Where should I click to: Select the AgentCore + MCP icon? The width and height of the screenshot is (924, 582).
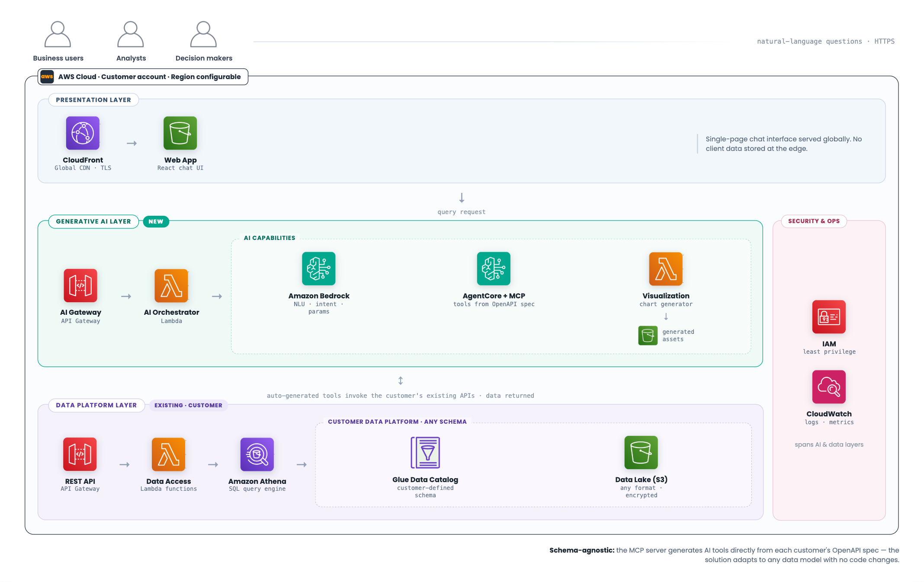(x=494, y=269)
